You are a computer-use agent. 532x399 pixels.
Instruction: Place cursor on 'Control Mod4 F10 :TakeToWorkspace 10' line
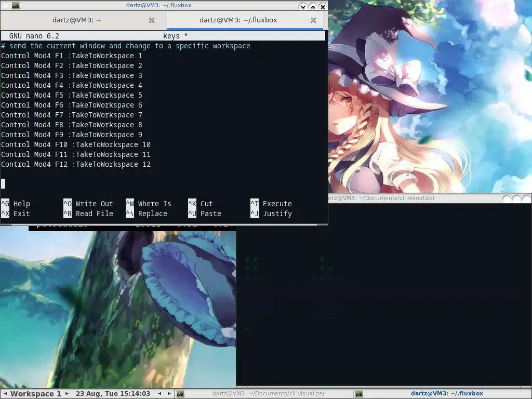76,144
